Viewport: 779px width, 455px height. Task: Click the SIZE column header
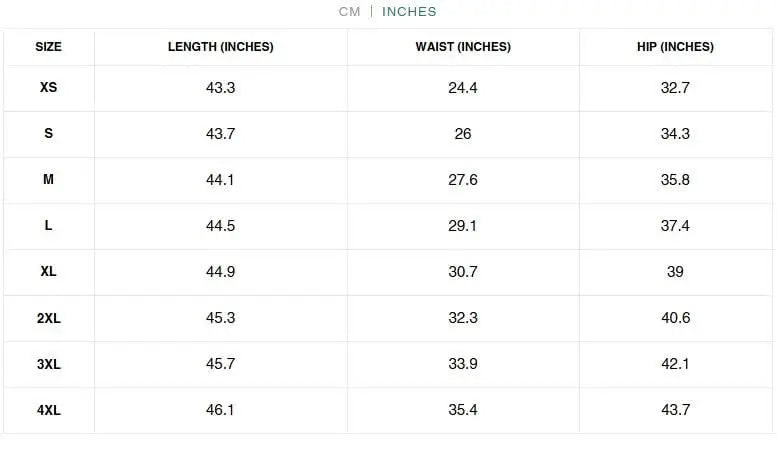[x=48, y=47]
